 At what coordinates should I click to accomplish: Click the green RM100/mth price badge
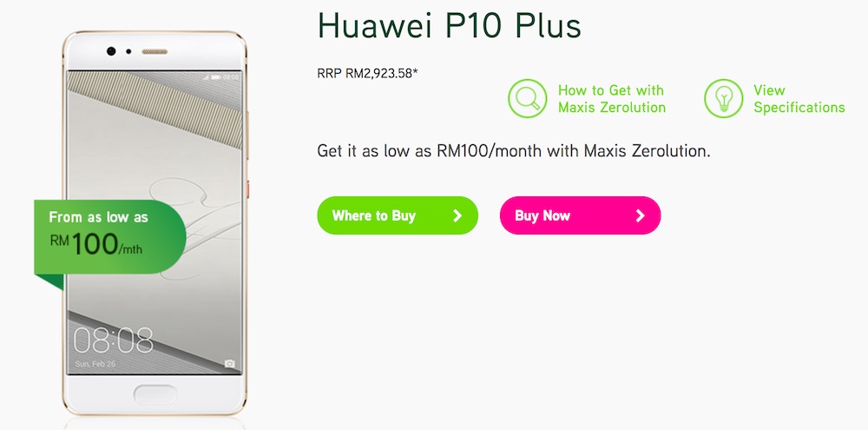109,237
